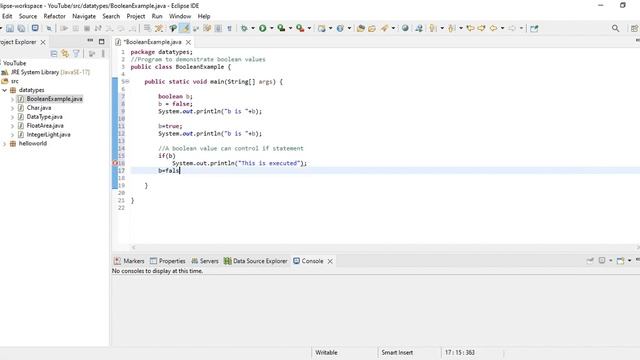The height and width of the screenshot is (360, 640).
Task: Maximize the Project Explorer view
Action: (102, 42)
